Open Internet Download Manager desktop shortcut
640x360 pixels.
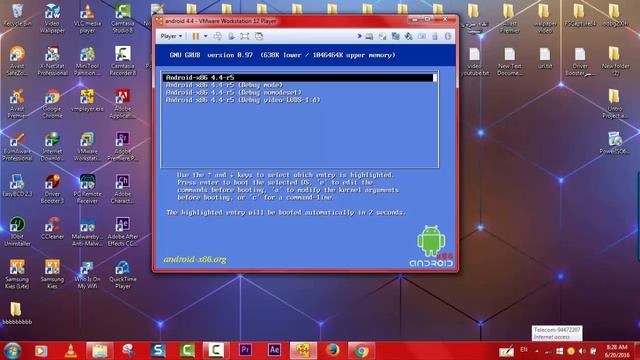click(52, 146)
